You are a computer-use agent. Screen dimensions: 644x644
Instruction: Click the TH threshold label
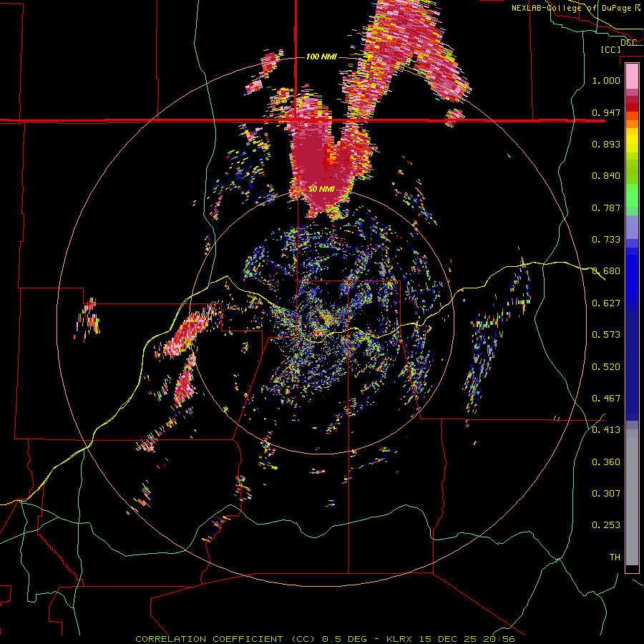point(615,557)
